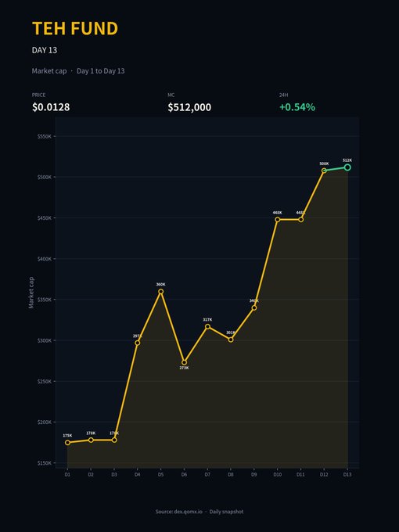Click the $500K y-axis tick label
The width and height of the screenshot is (399, 532).
tap(45, 177)
